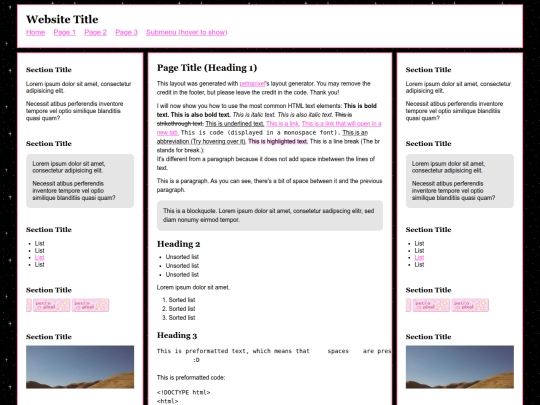Screen dimensions: 540x405
Task: Click the 'This is preformatted code:' line
Action: tap(191, 378)
